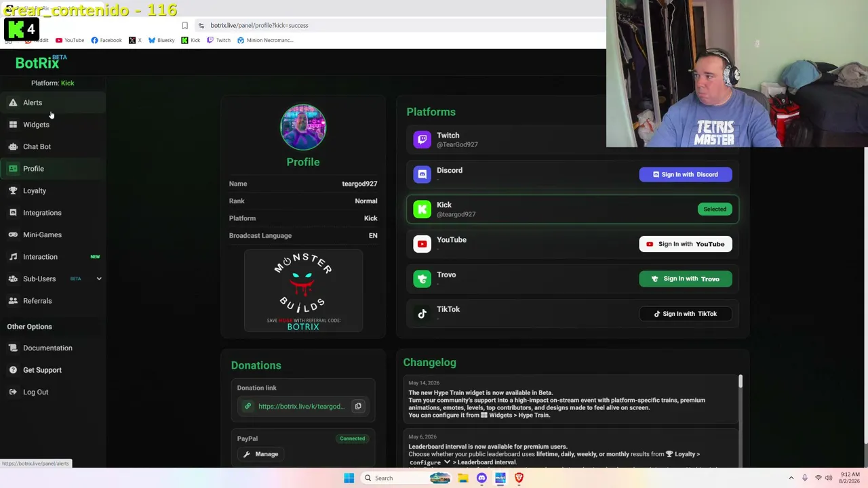Open Discord from the taskbar
The height and width of the screenshot is (488, 868).
pyautogui.click(x=481, y=478)
